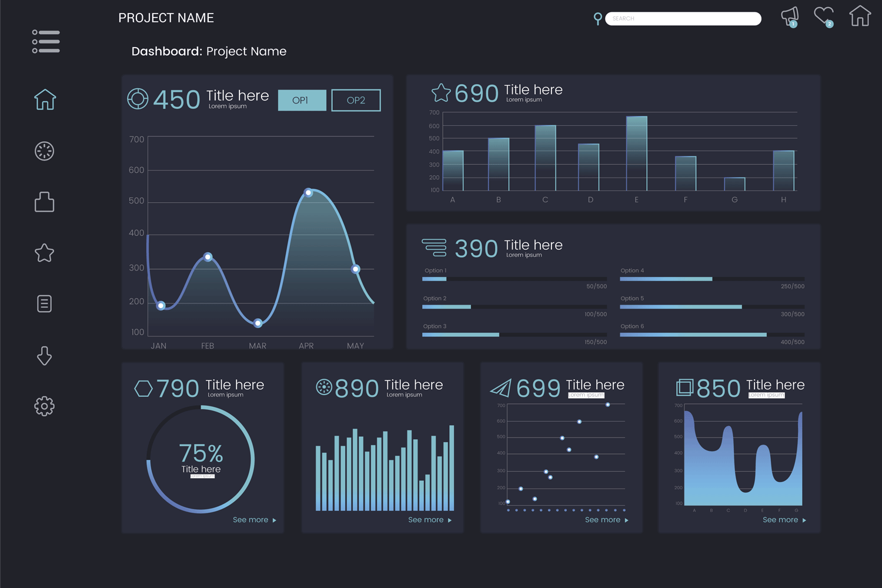Switch to the OP2 tab
The image size is (882, 588).
click(356, 100)
